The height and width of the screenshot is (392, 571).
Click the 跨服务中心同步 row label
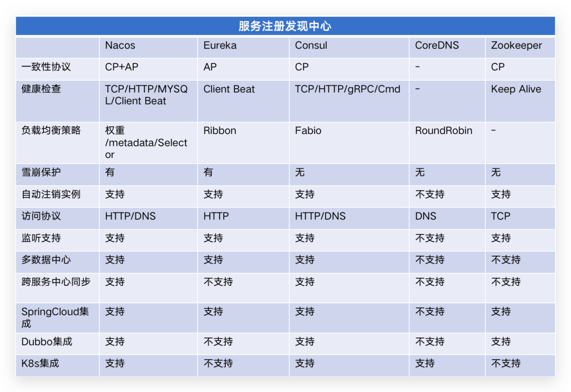[56, 282]
